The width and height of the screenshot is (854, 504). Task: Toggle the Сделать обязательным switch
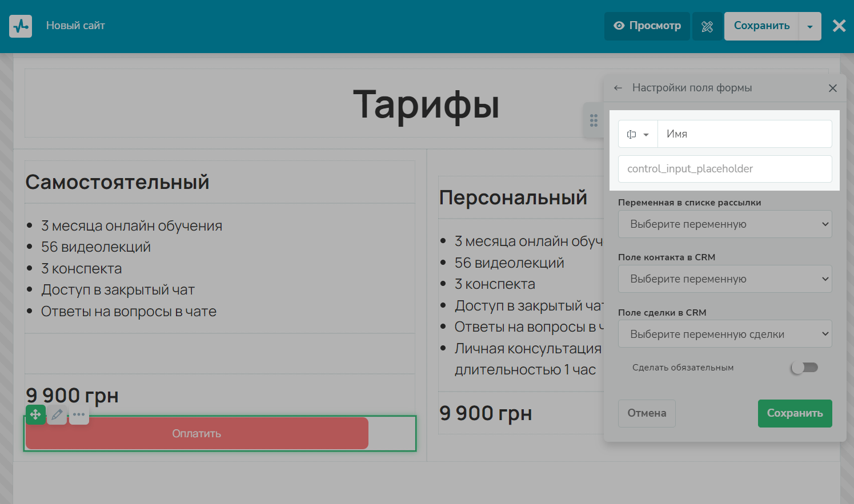pos(805,368)
